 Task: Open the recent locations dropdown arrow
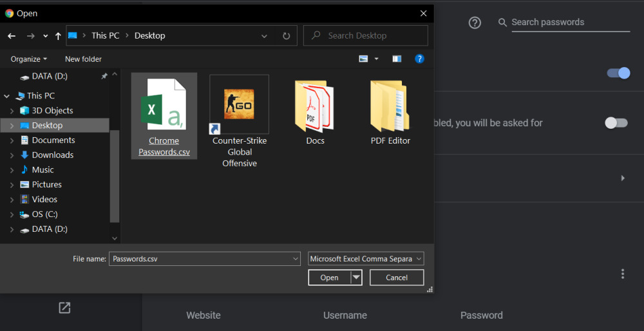(45, 36)
